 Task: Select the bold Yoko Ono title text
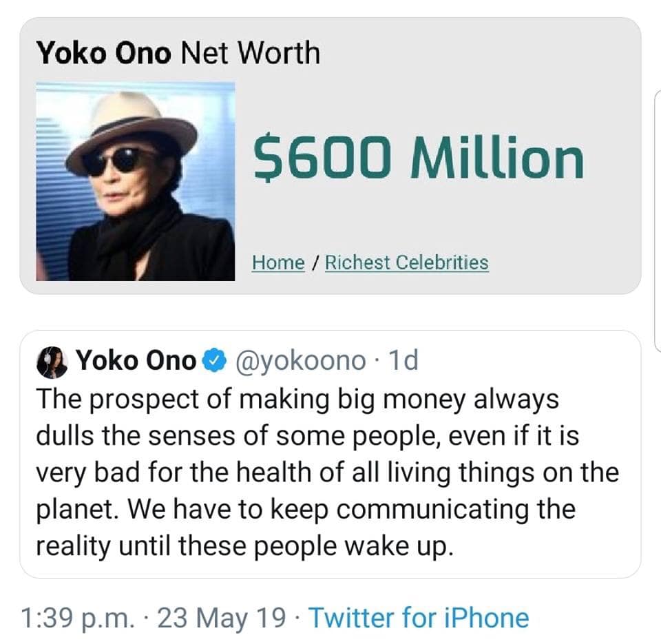click(x=104, y=53)
